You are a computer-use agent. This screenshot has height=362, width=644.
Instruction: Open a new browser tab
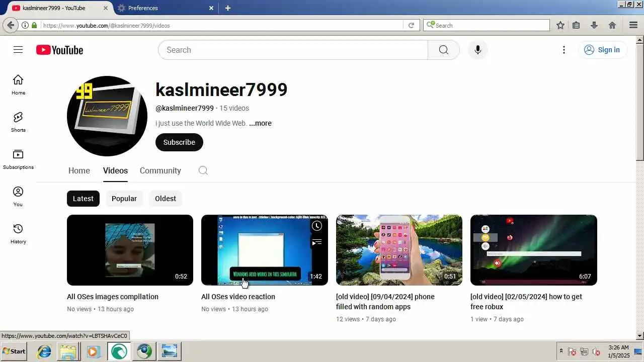click(228, 8)
